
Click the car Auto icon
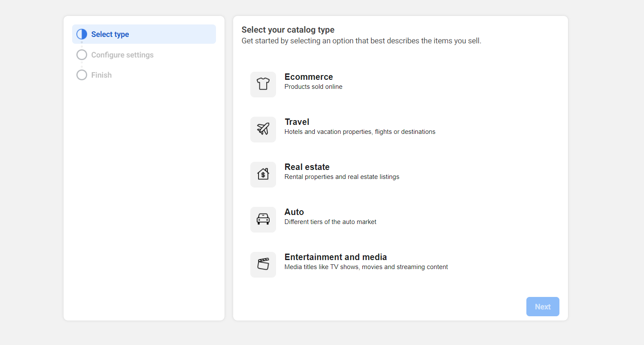263,219
